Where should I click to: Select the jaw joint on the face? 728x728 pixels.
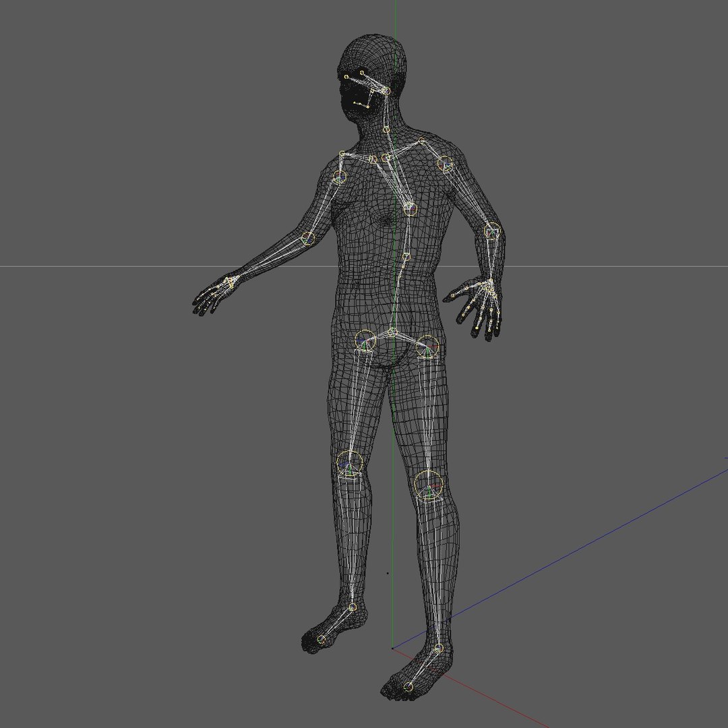pyautogui.click(x=368, y=107)
